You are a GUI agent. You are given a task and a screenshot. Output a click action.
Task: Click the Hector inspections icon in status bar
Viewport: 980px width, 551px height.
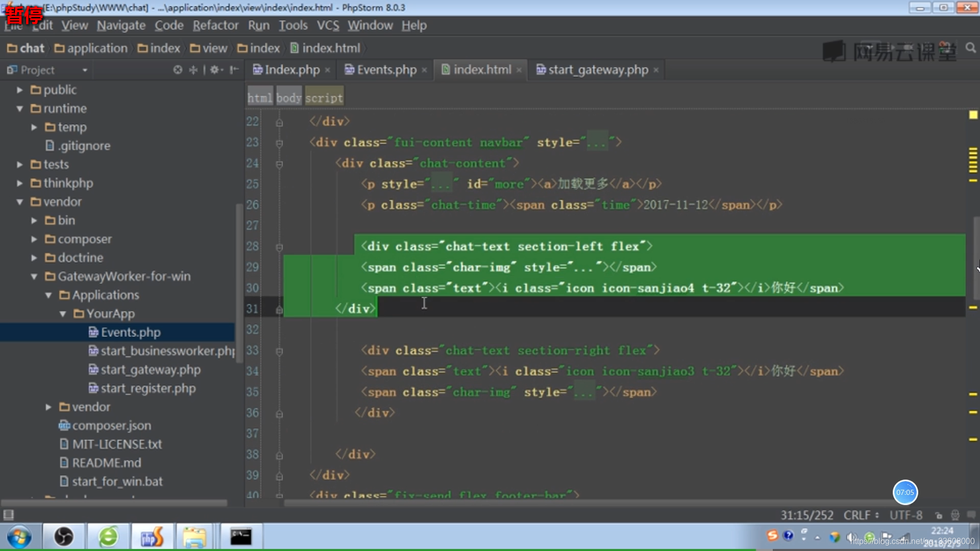coord(955,515)
